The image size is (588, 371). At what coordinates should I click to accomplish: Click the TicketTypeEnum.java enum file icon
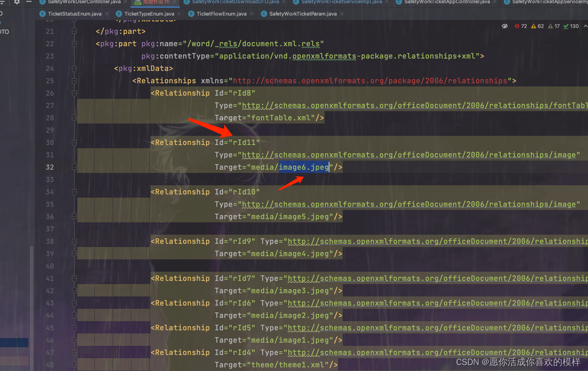click(x=119, y=14)
